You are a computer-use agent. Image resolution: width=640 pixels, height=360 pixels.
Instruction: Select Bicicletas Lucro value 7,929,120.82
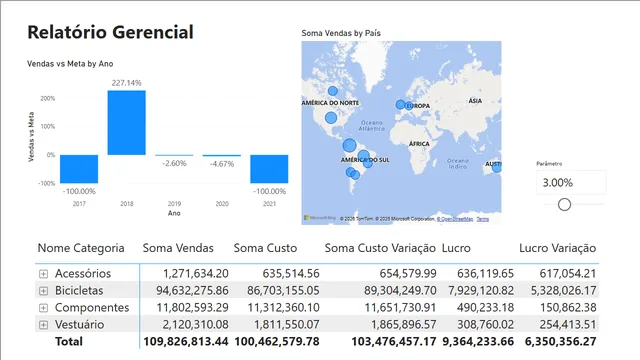pyautogui.click(x=481, y=291)
